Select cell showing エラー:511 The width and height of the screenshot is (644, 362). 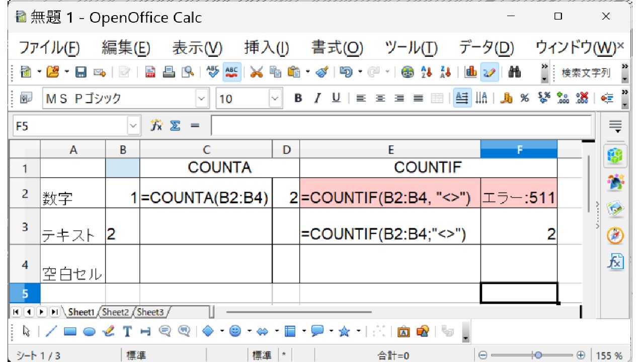point(519,193)
